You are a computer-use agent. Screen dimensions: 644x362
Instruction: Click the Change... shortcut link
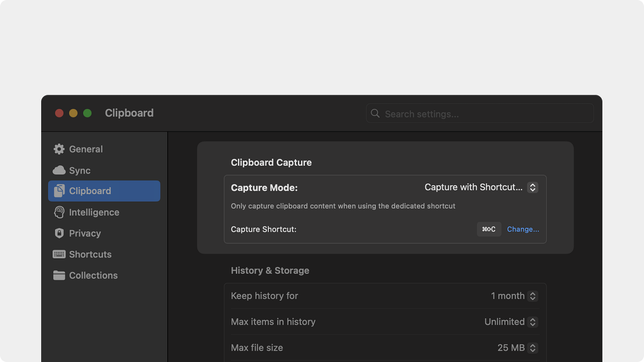pos(523,229)
